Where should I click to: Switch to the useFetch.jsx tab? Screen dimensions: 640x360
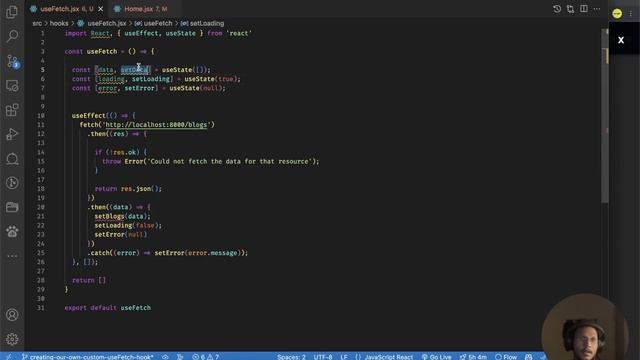point(60,9)
